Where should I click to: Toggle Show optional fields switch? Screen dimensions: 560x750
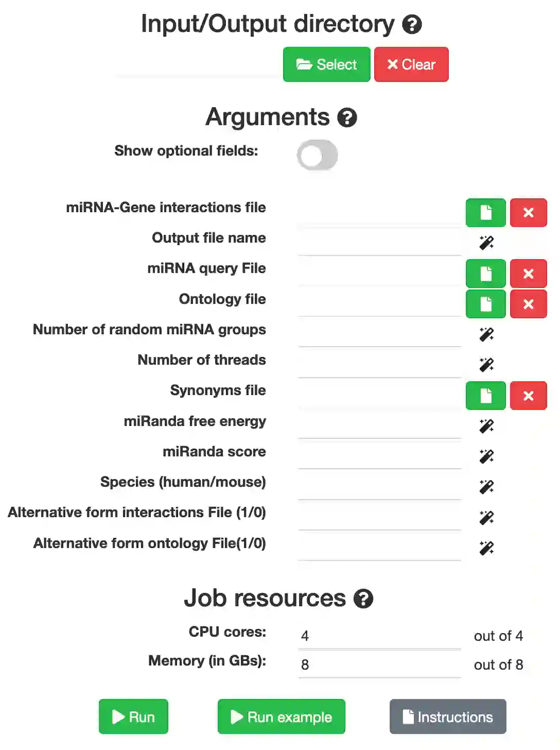pyautogui.click(x=317, y=155)
